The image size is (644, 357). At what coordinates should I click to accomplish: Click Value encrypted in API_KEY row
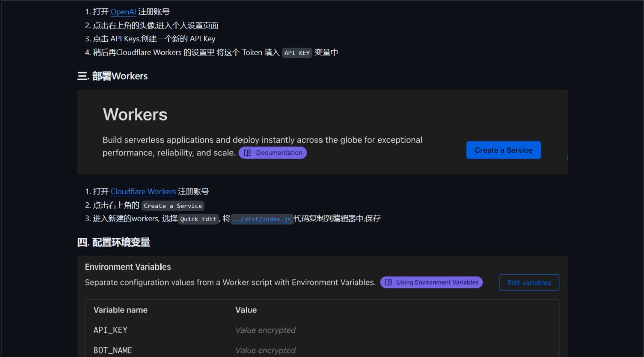coord(266,330)
